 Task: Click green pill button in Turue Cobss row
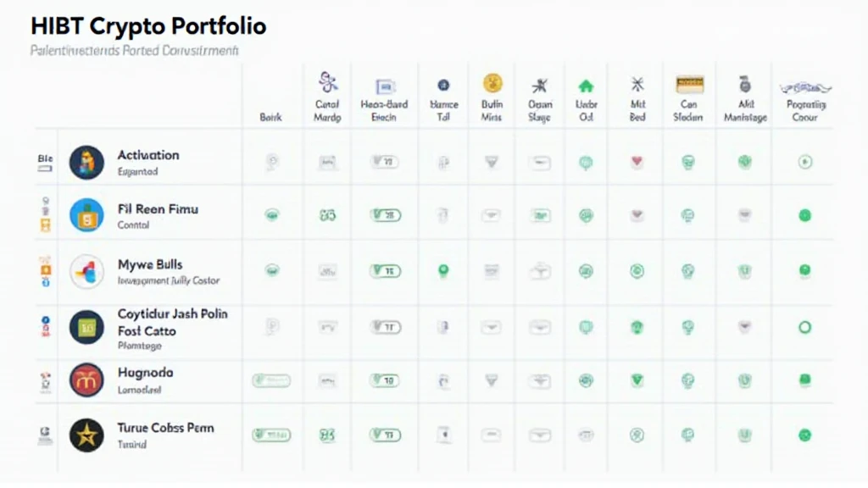click(271, 435)
